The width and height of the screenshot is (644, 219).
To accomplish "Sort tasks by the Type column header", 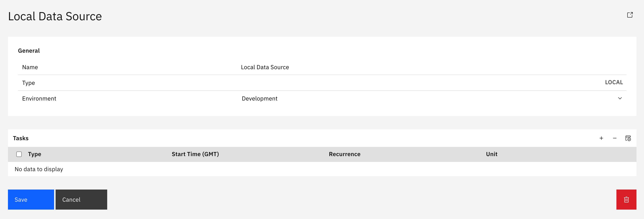I will coord(34,154).
